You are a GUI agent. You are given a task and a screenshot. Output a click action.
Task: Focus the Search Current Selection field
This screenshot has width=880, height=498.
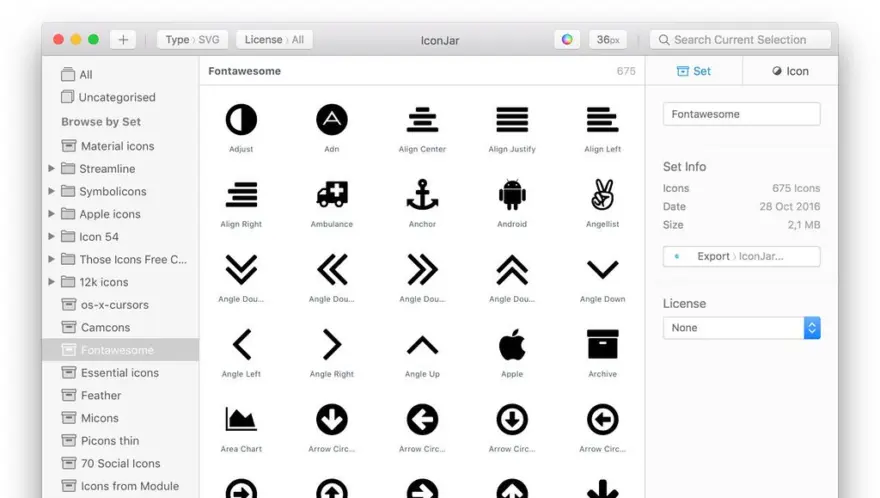tap(740, 39)
